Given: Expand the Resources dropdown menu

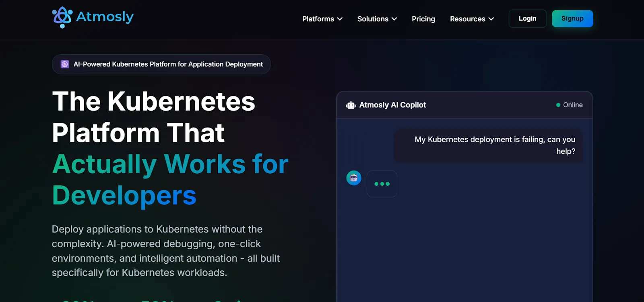Looking at the screenshot, I should click(x=472, y=19).
